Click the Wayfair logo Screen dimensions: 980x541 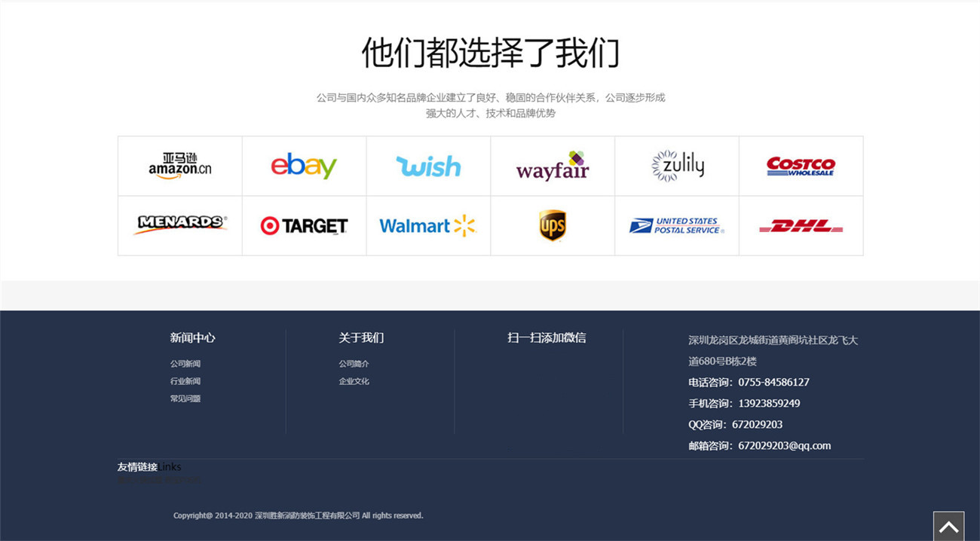pos(553,166)
